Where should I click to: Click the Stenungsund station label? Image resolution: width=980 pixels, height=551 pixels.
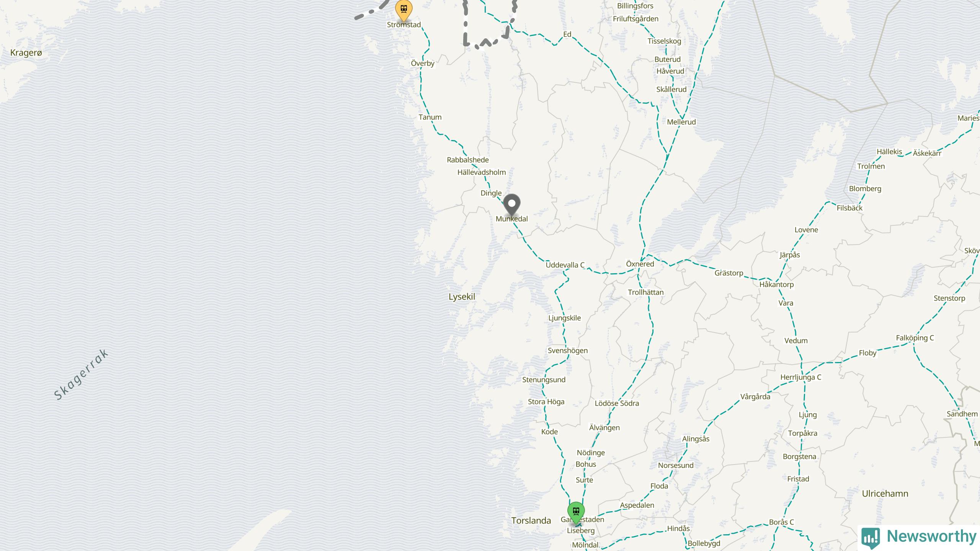pyautogui.click(x=544, y=380)
